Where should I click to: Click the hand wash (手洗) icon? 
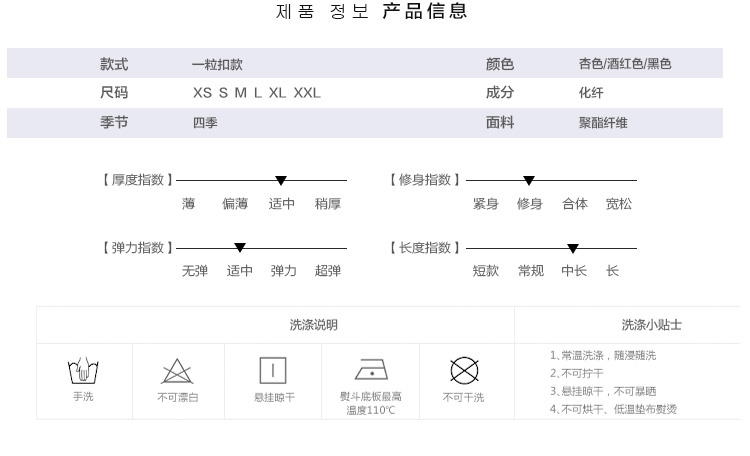(x=82, y=372)
